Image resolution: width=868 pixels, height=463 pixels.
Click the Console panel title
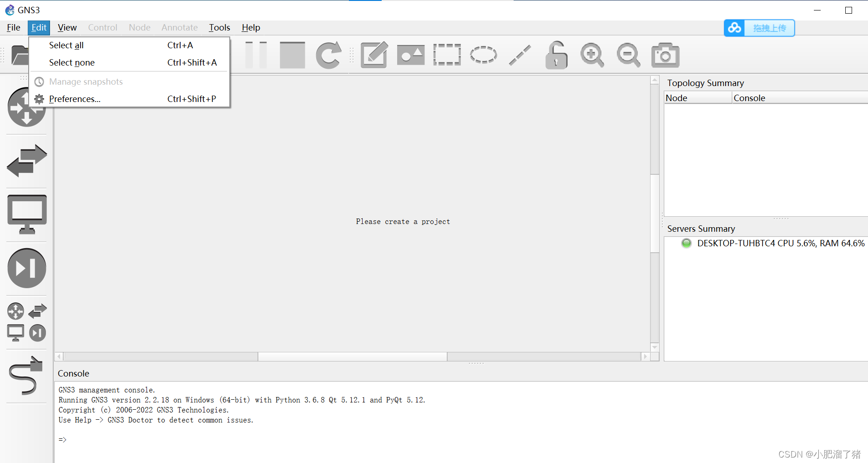pyautogui.click(x=73, y=373)
